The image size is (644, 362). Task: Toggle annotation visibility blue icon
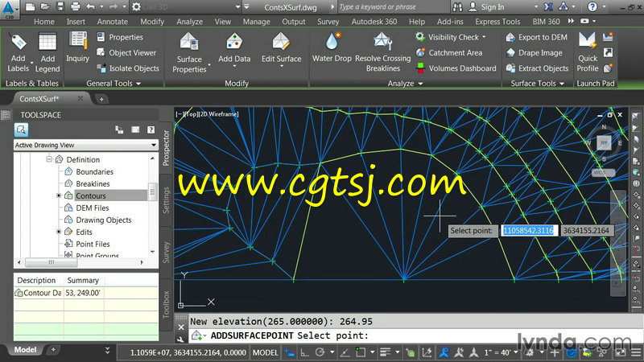pyautogui.click(x=444, y=352)
